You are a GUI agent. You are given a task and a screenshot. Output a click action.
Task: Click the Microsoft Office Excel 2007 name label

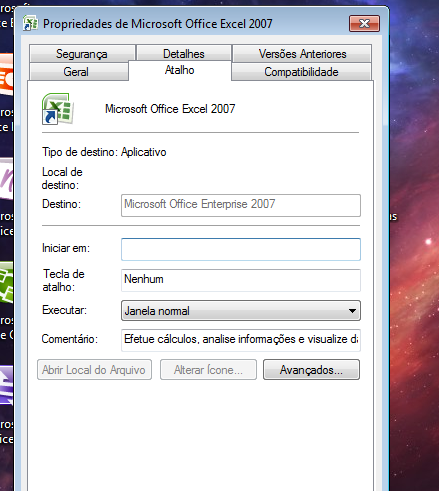coord(170,109)
